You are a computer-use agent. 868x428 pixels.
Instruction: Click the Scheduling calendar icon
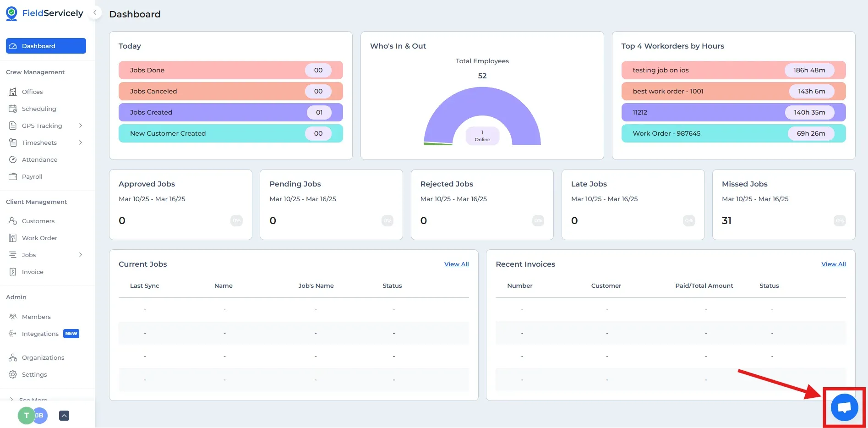pyautogui.click(x=13, y=109)
